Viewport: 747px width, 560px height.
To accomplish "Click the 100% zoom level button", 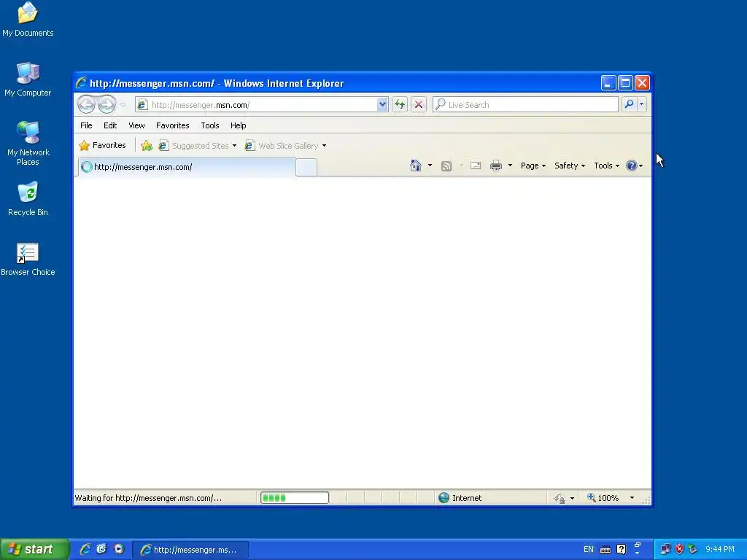I will point(603,497).
